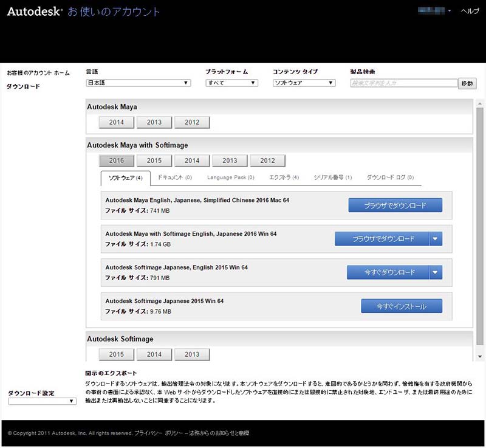Switch to the Language Pack (0) tab

[231, 177]
